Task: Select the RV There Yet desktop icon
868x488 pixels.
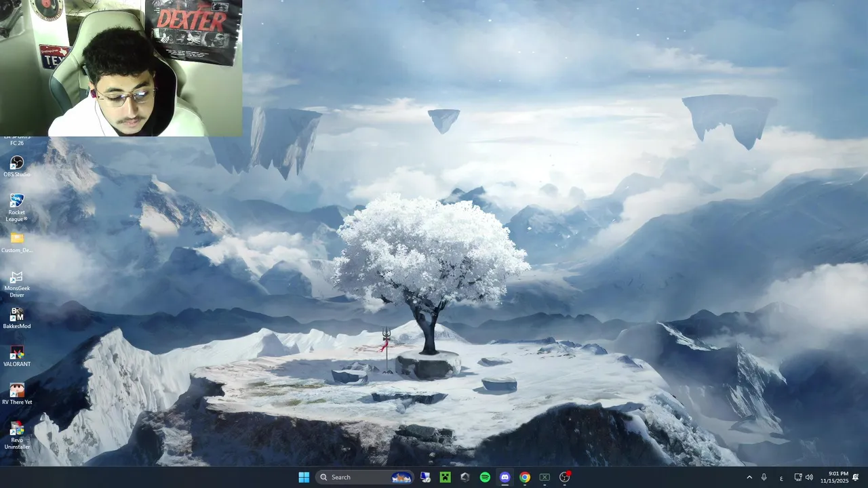Action: (17, 394)
